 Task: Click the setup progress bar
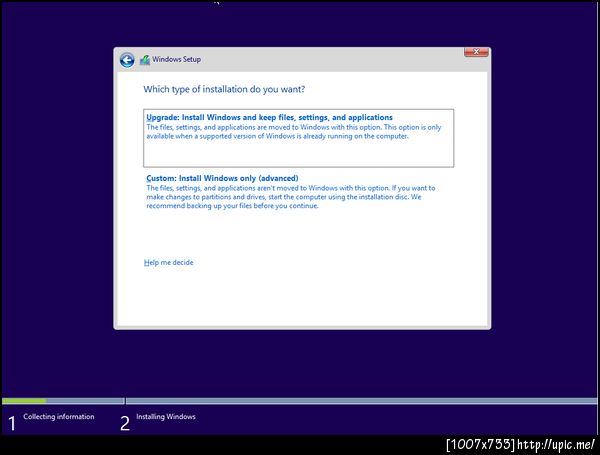299,401
